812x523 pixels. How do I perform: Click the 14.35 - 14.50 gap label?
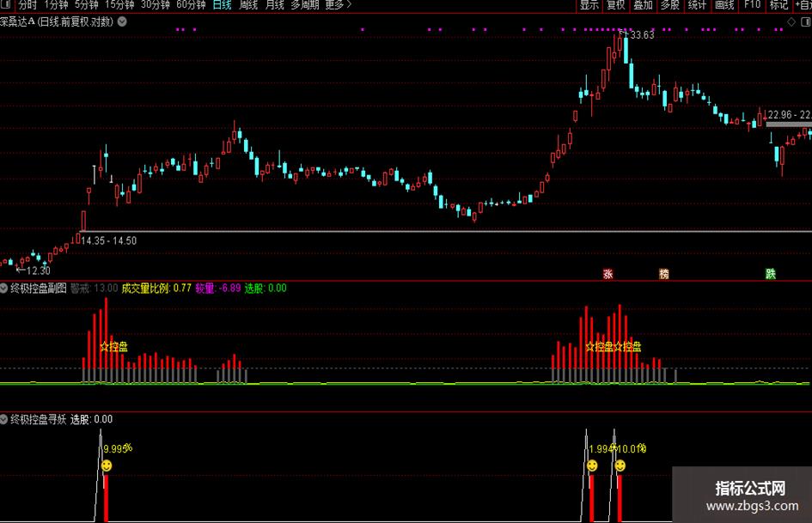tap(109, 240)
